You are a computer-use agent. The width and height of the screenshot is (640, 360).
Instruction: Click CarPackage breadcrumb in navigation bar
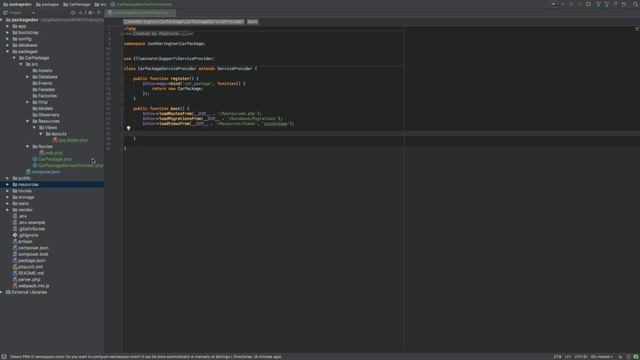click(x=77, y=4)
